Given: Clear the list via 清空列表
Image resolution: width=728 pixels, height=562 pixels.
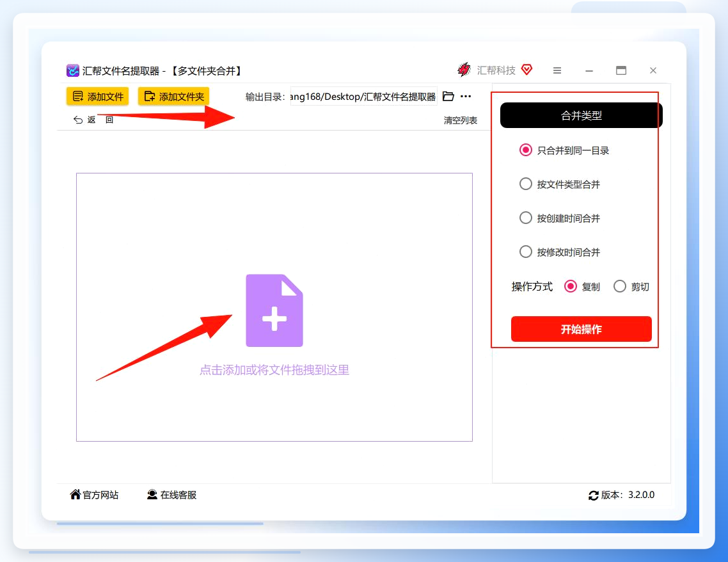Looking at the screenshot, I should (x=460, y=120).
